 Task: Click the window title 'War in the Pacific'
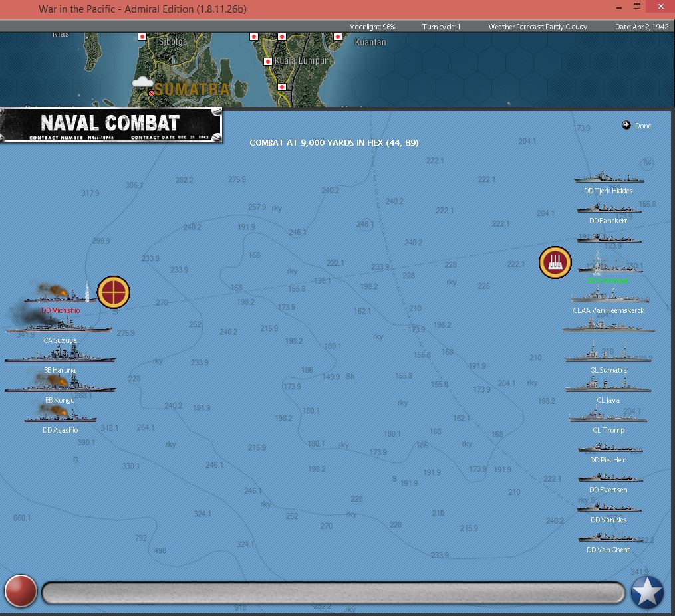coord(142,9)
